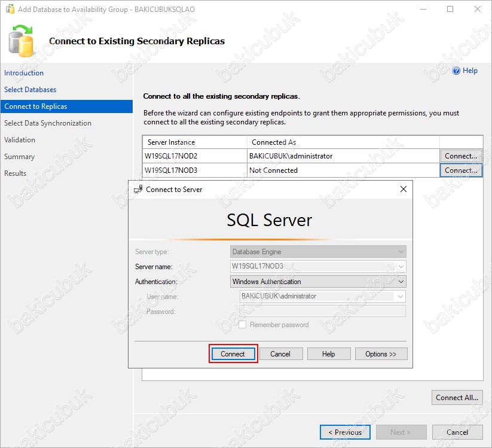Select the W19SQL17NOD3 server instance cell
This screenshot has height=448, width=492.
point(194,170)
